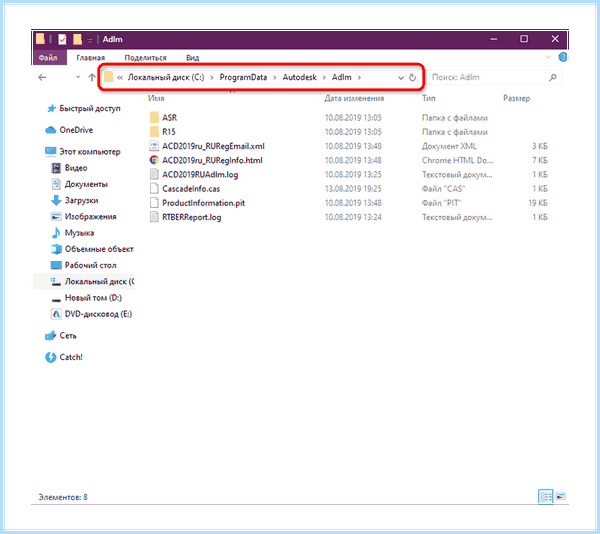Click the Properties quick access icon

click(x=62, y=39)
